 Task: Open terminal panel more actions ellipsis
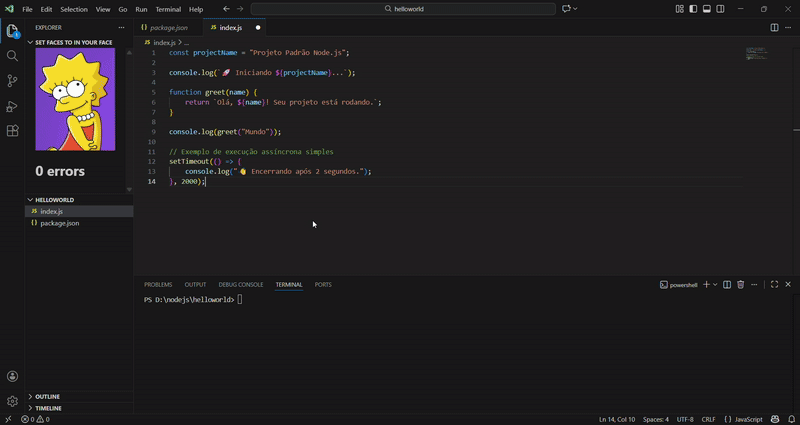(754, 285)
